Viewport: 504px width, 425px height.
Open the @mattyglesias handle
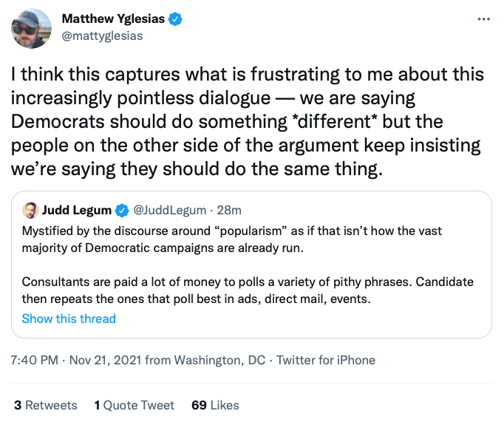click(x=102, y=36)
